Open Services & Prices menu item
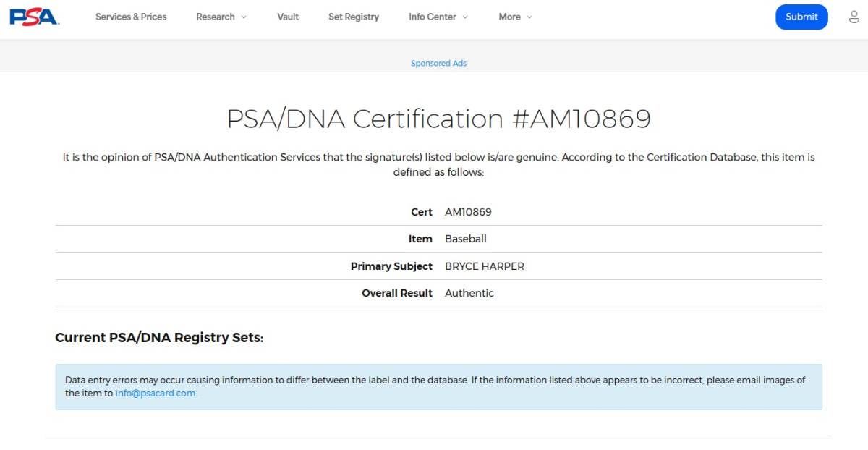This screenshot has width=868, height=450. click(x=131, y=17)
